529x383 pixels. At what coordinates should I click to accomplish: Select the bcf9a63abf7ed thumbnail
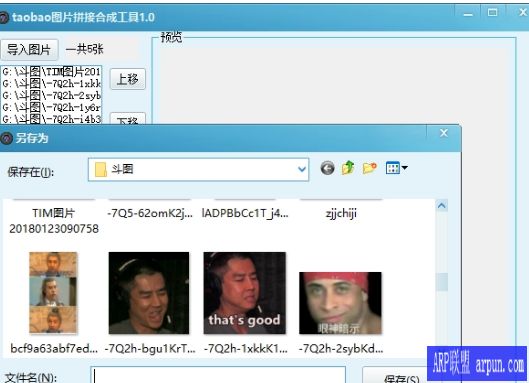(x=53, y=293)
